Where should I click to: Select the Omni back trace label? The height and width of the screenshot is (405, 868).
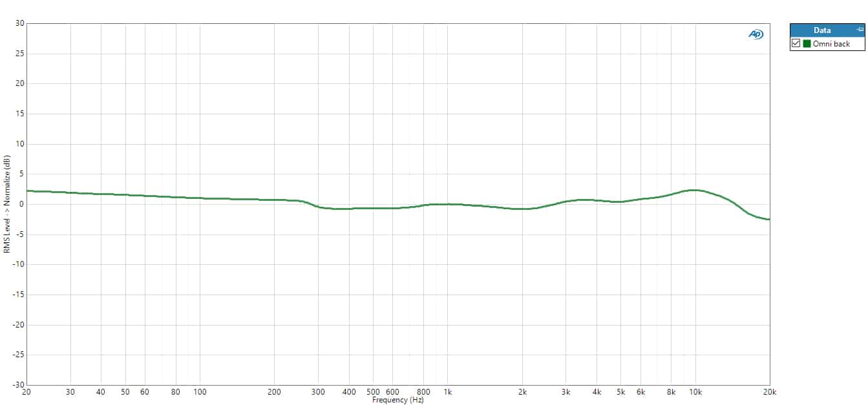(x=831, y=44)
